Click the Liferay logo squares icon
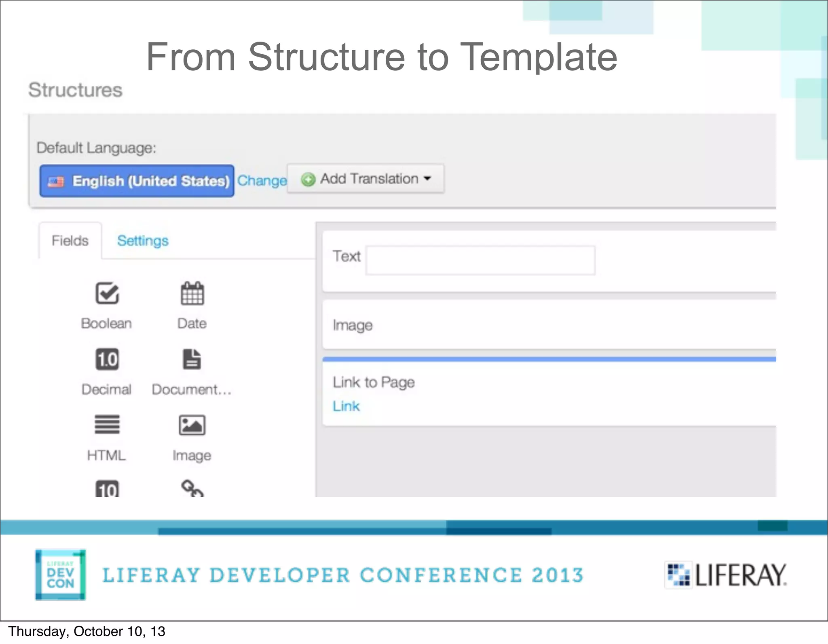The width and height of the screenshot is (828, 644). coord(678,574)
